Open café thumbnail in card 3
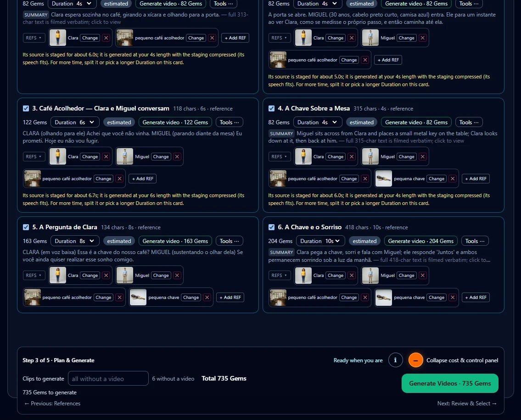 tap(33, 179)
